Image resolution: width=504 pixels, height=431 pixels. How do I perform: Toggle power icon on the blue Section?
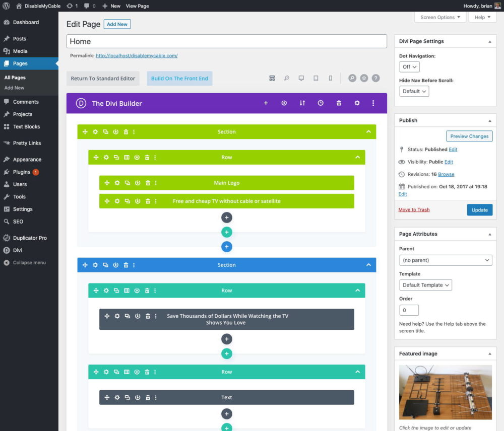(x=116, y=265)
